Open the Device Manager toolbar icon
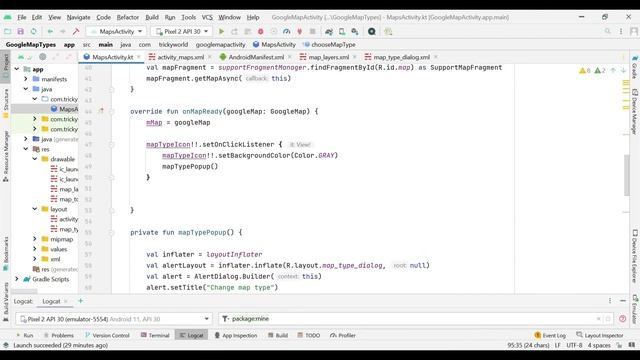 (342, 31)
